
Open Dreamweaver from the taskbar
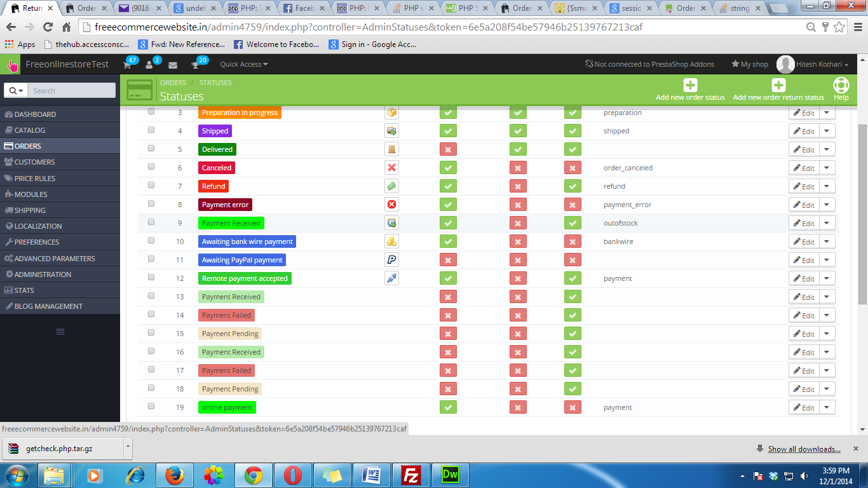[x=451, y=475]
